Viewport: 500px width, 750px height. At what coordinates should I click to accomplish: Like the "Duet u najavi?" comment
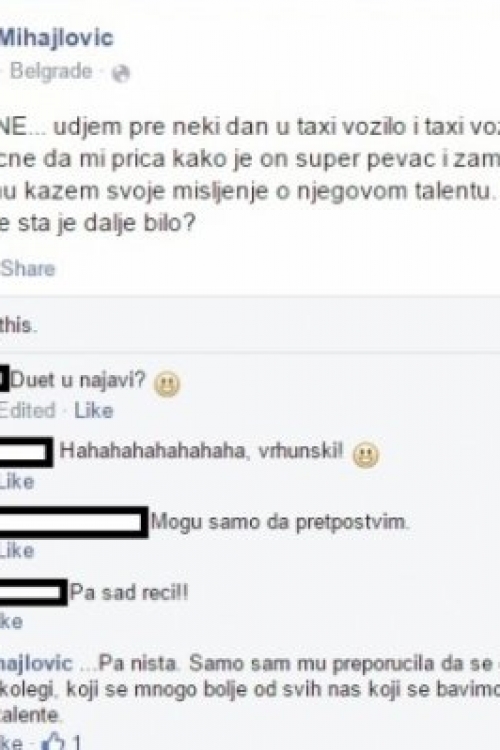[94, 411]
